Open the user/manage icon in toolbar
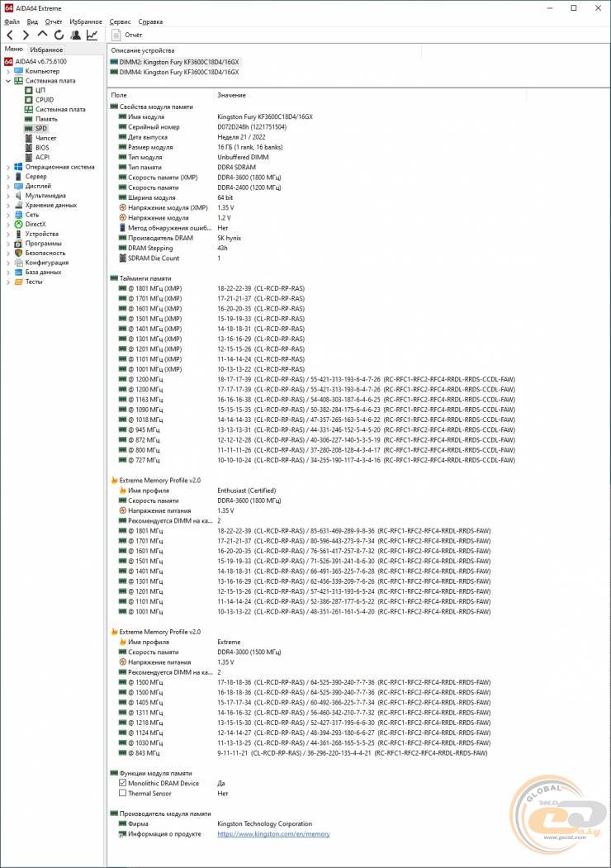 point(75,35)
